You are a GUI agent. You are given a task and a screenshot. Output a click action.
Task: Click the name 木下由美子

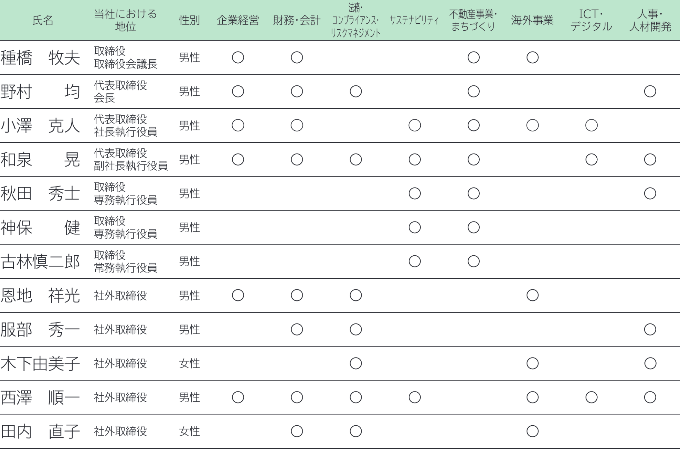pos(40,363)
